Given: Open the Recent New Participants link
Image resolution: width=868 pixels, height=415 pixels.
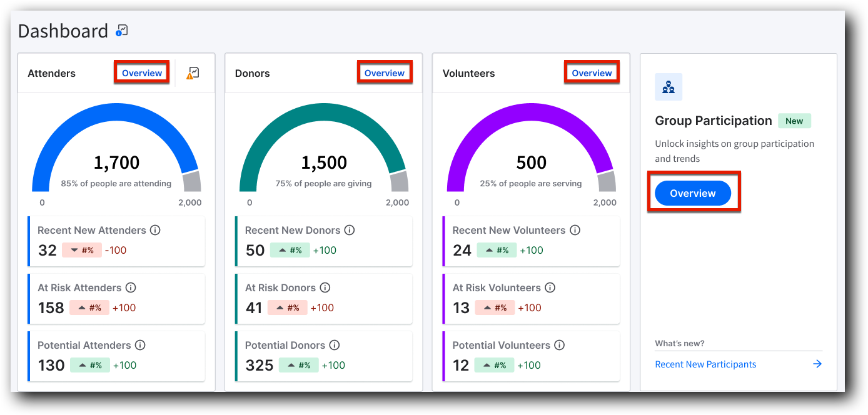Looking at the screenshot, I should point(705,364).
